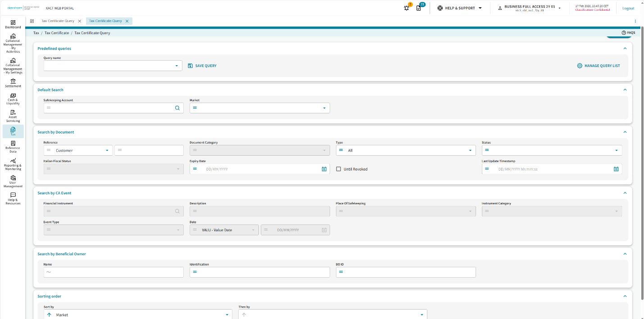Screen dimensions: 644x319
Task: Open Settlement in the sidebar
Action: pos(13,83)
